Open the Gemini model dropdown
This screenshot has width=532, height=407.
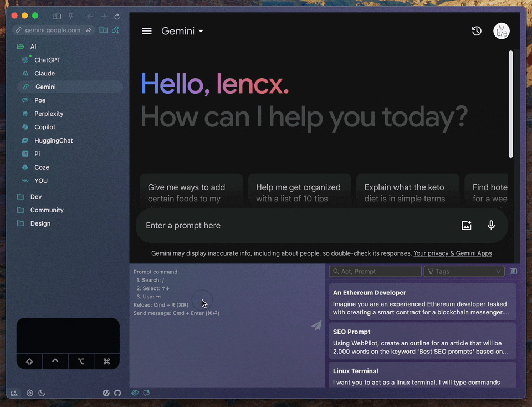pyautogui.click(x=182, y=31)
